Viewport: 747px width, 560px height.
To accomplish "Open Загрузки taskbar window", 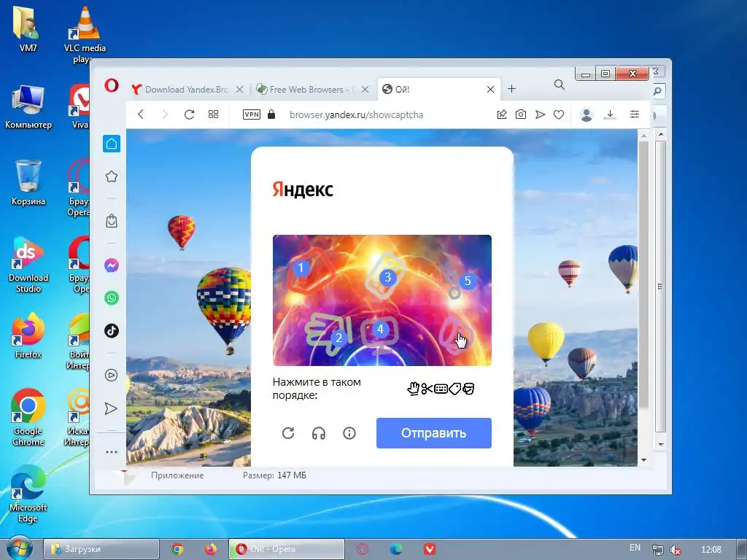I will pyautogui.click(x=101, y=549).
